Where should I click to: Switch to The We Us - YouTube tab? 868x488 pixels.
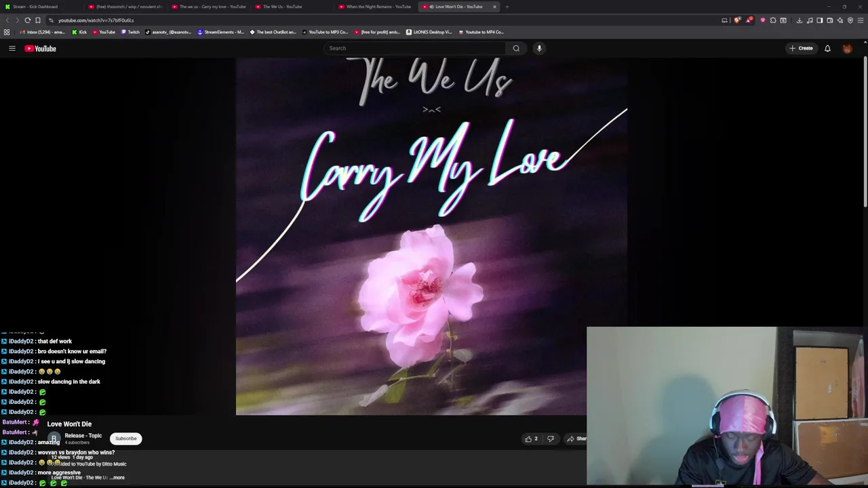click(x=292, y=7)
